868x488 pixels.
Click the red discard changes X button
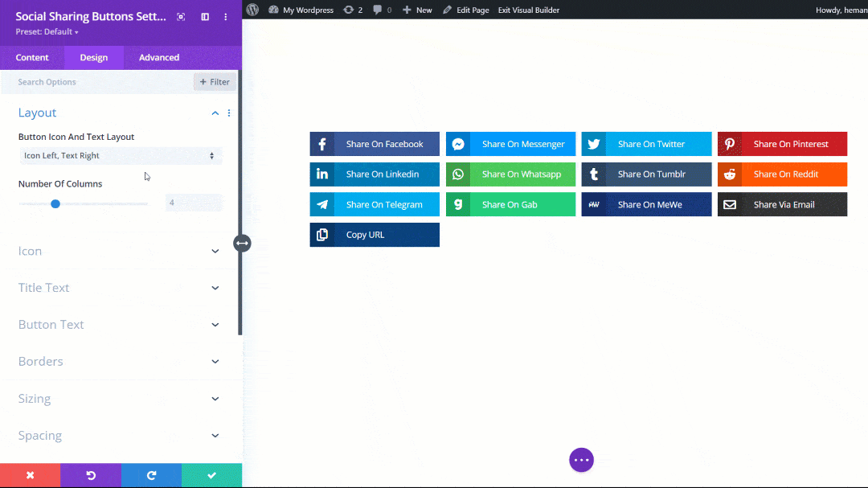click(x=31, y=475)
